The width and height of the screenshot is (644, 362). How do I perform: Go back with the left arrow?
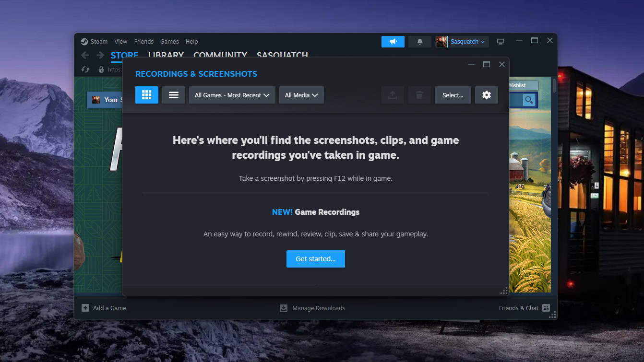pos(85,55)
